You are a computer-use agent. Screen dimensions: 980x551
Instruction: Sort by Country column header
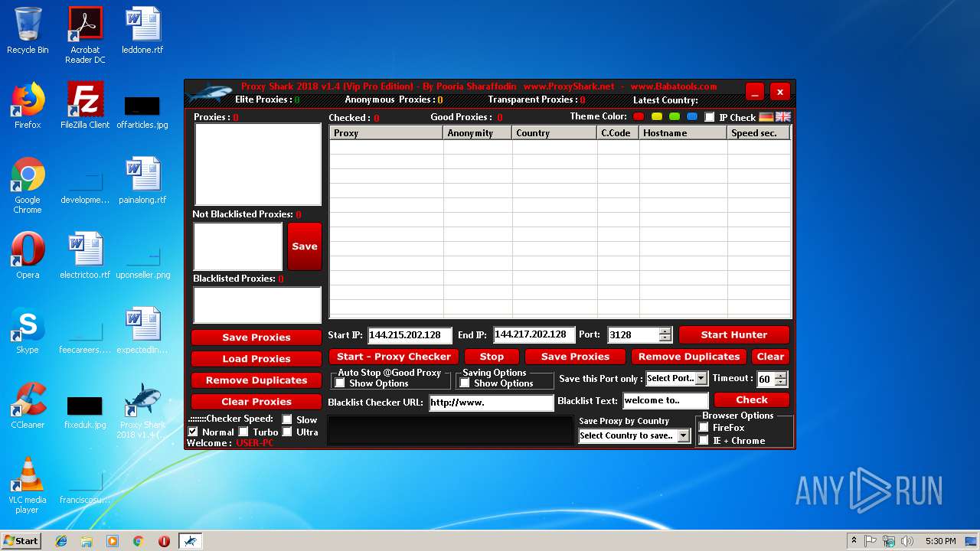pyautogui.click(x=555, y=133)
